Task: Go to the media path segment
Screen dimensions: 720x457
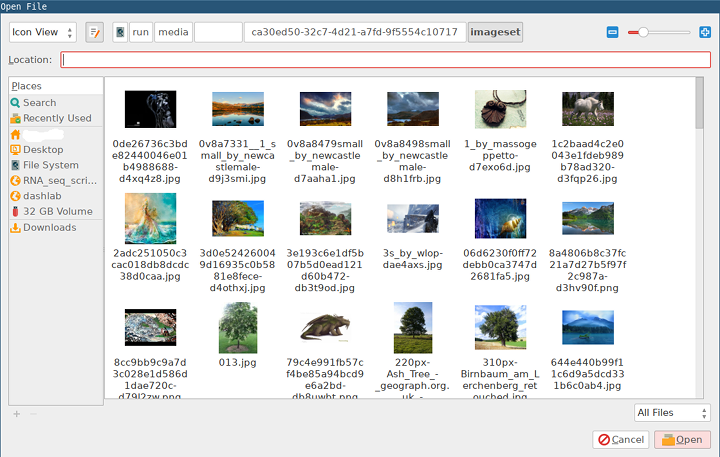Action: click(173, 32)
